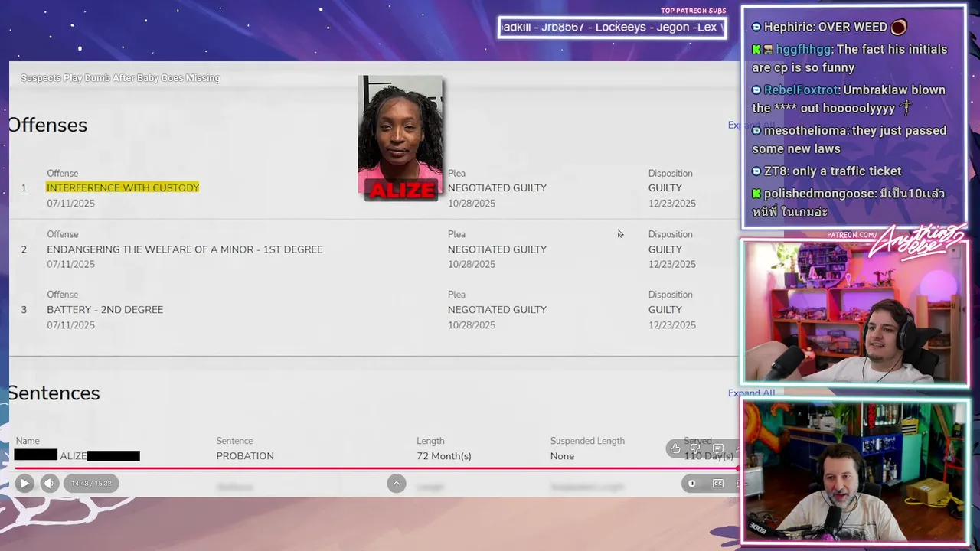This screenshot has width=980, height=551.
Task: Click the upper webcam feed with pink lighting
Action: pyautogui.click(x=855, y=312)
